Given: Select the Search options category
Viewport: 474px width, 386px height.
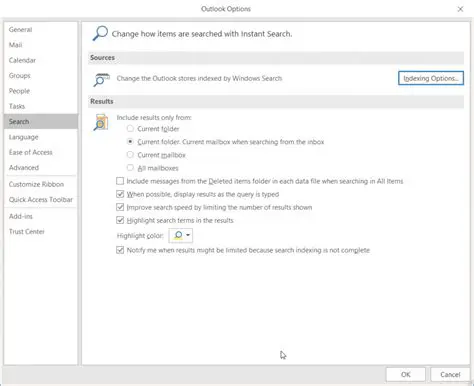Looking at the screenshot, I should 41,122.
